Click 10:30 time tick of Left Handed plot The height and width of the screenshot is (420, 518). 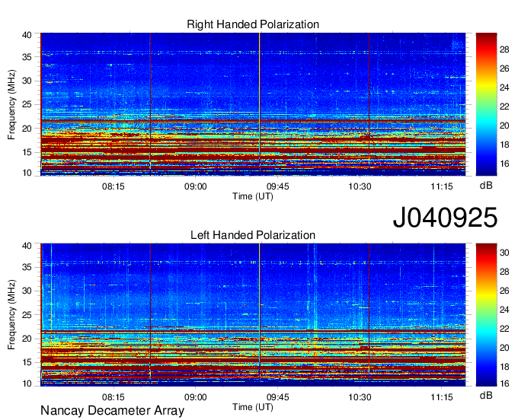pyautogui.click(x=360, y=397)
